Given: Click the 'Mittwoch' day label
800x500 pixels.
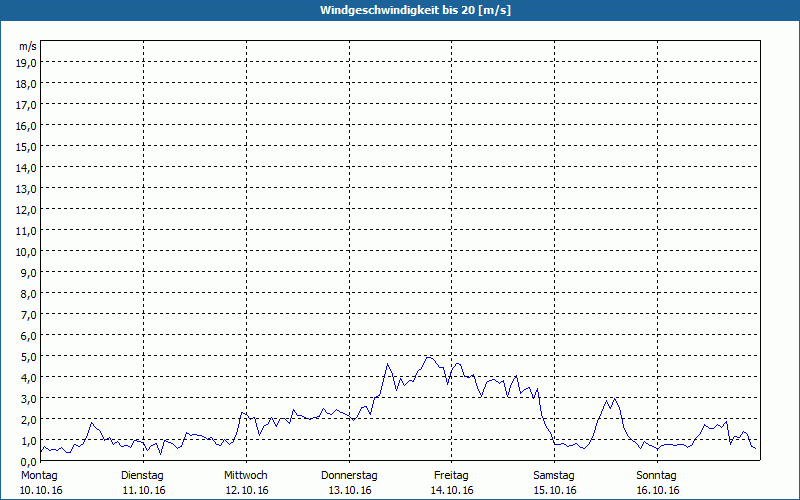Looking at the screenshot, I should click(x=245, y=476).
